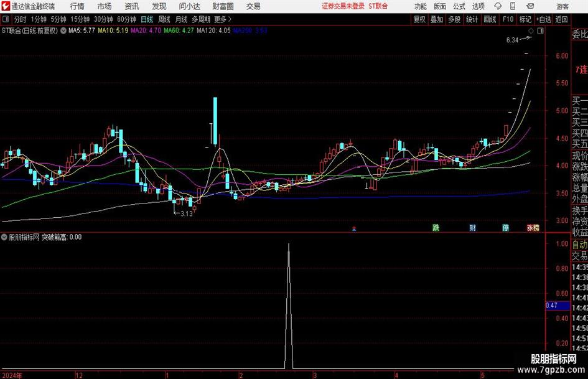Switch to 60分钟 period
The width and height of the screenshot is (588, 379).
[126, 19]
